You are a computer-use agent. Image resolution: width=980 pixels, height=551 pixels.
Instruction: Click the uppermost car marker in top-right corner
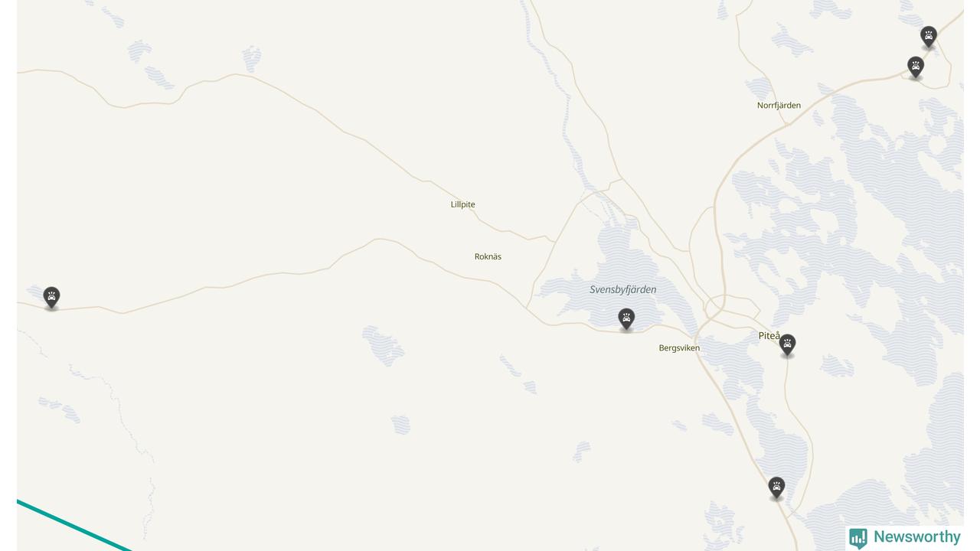point(929,37)
